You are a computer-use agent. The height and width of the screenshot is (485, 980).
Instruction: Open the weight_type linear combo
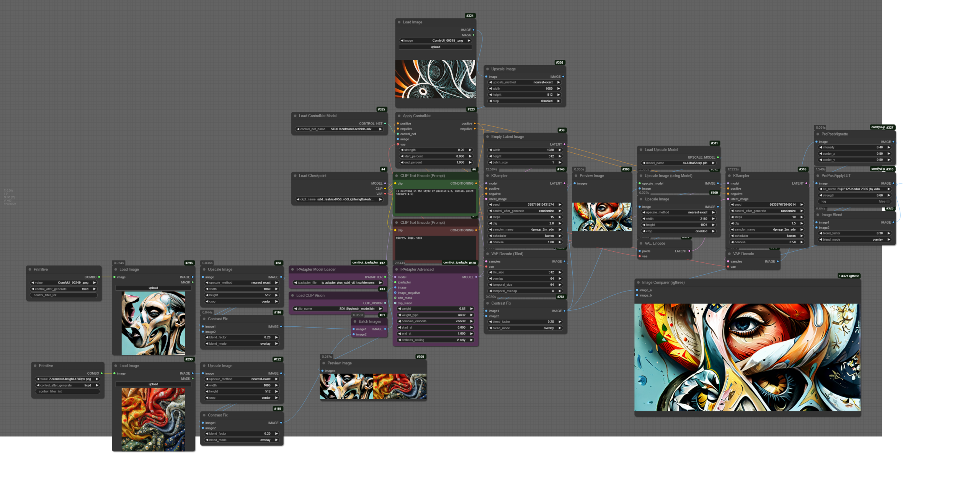436,315
